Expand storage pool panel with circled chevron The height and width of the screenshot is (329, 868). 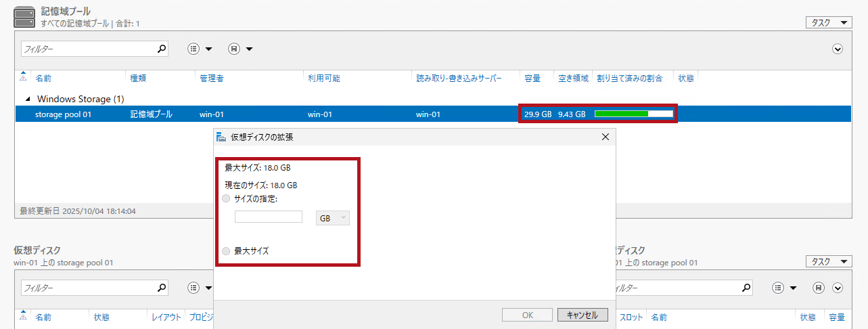(x=838, y=49)
